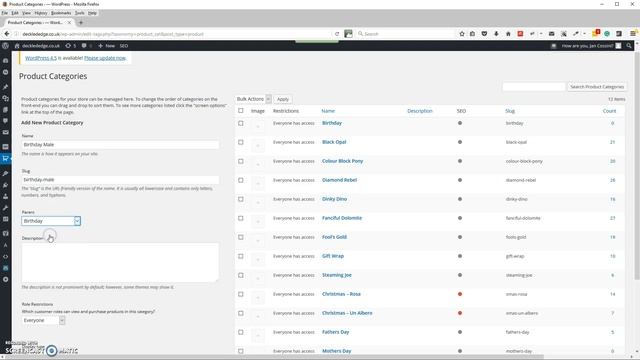
Task: Click the Apply bulk action button
Action: [282, 99]
